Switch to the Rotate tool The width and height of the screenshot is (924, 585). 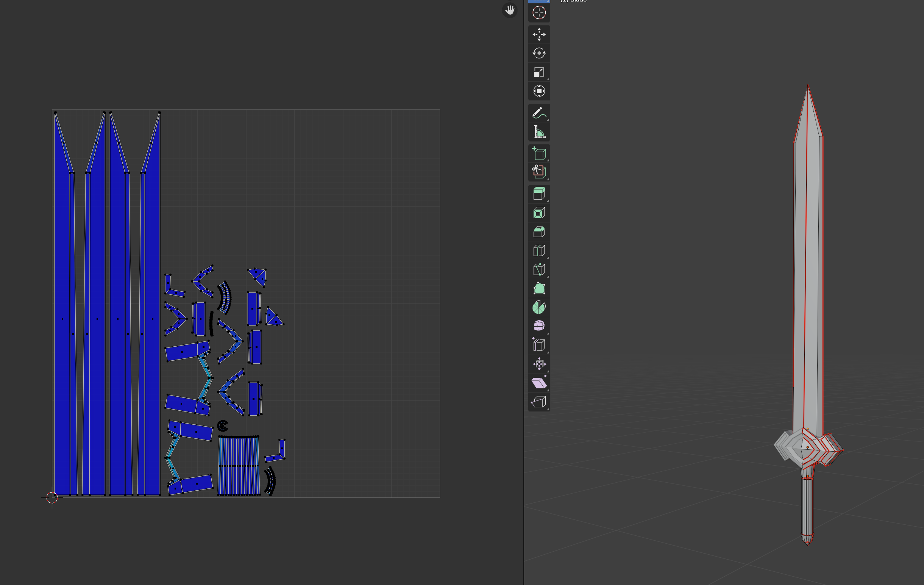pyautogui.click(x=539, y=53)
